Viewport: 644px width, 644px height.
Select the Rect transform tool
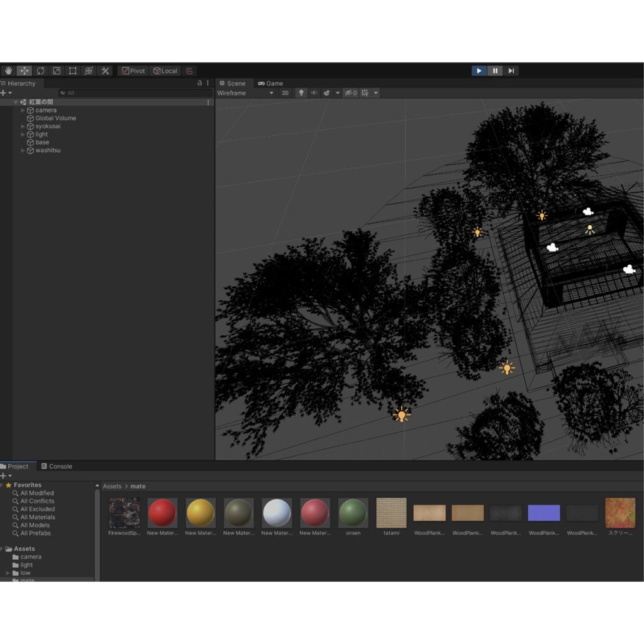coord(73,71)
